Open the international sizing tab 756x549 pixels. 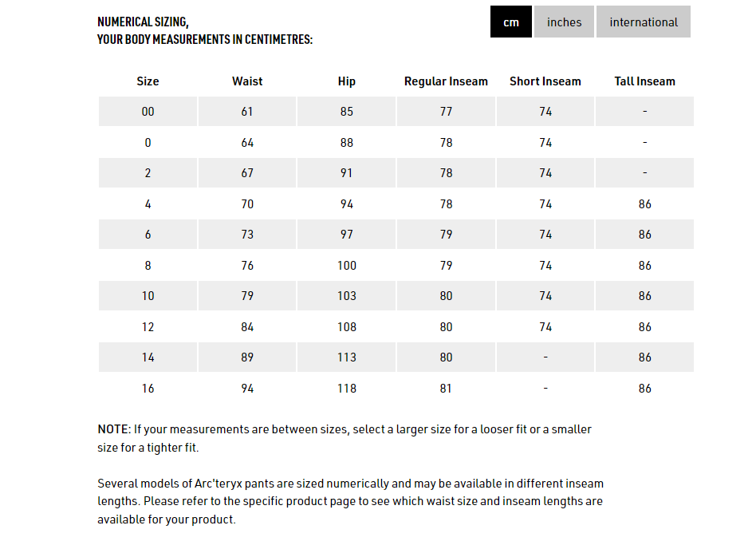click(x=644, y=22)
